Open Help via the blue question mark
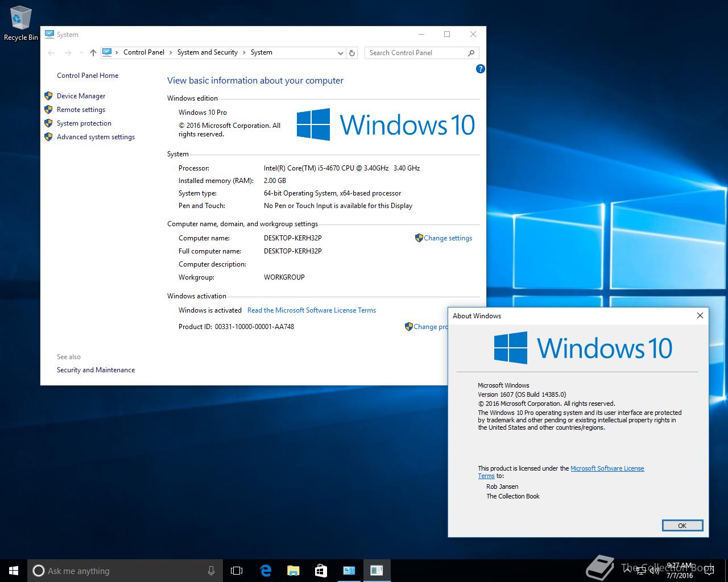Viewport: 728px width, 582px height. (480, 69)
